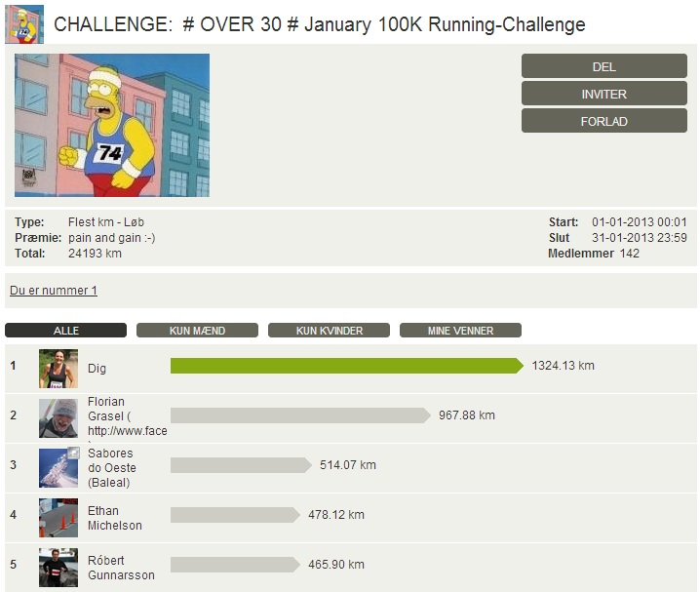Screen dimensions: 700x592
Task: Open Róbert Gunnarsson's profile picture
Action: tap(58, 568)
